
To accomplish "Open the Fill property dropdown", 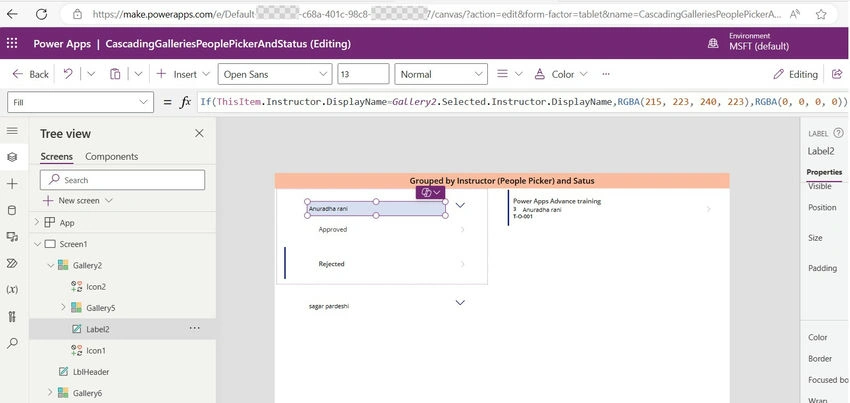I will 80,102.
